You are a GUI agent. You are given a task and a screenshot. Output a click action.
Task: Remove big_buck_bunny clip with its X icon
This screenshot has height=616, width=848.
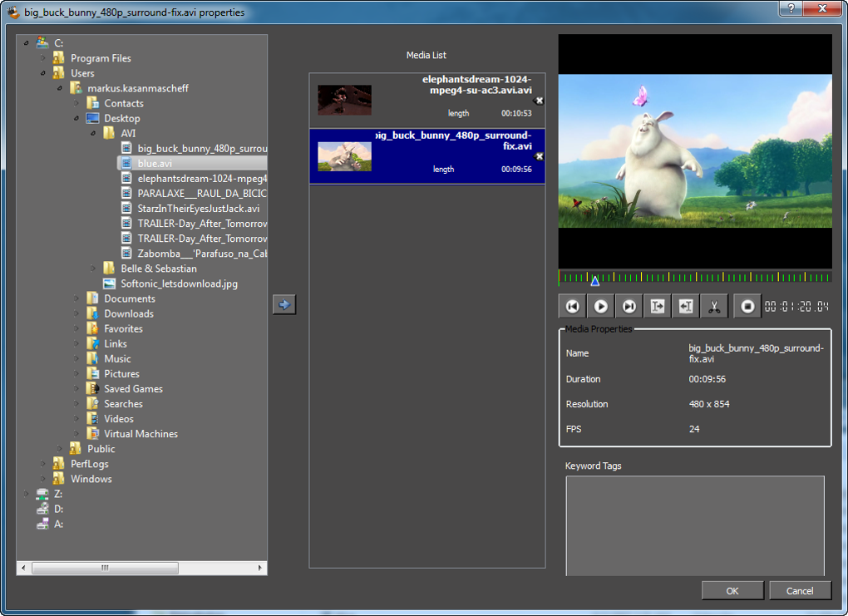click(x=538, y=156)
